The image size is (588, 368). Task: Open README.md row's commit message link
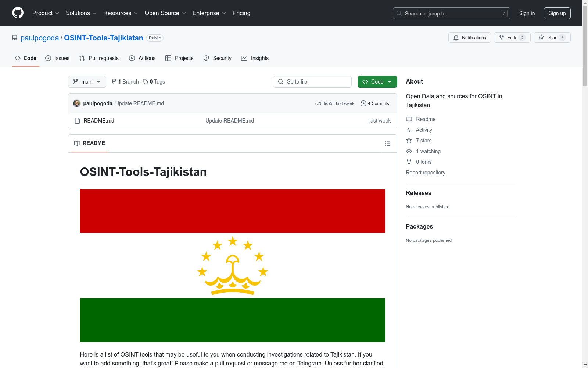(x=230, y=121)
